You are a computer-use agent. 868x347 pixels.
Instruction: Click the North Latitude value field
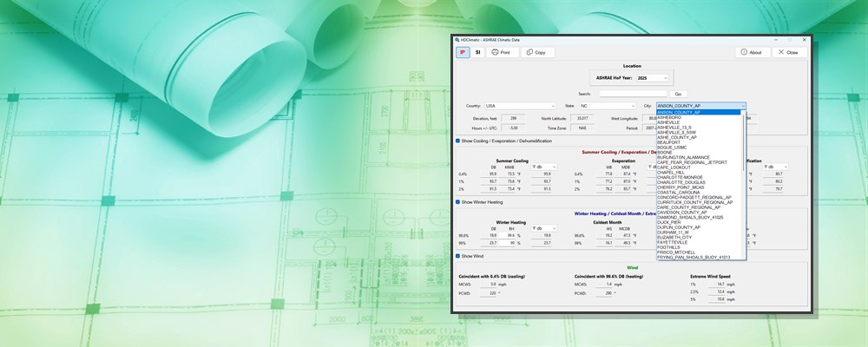tap(582, 119)
